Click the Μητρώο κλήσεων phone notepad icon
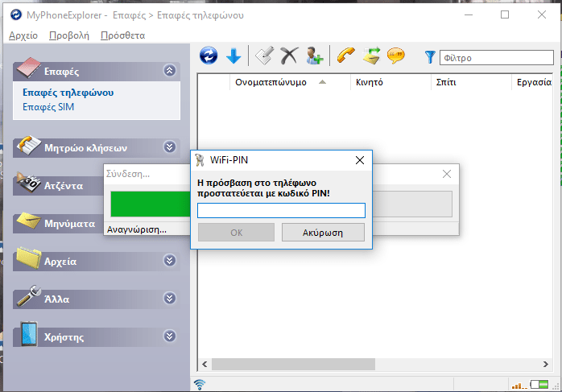Image resolution: width=562 pixels, height=392 pixels. click(29, 145)
